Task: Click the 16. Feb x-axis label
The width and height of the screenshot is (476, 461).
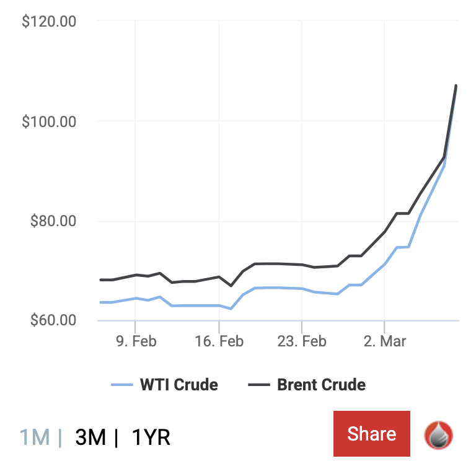Action: point(219,341)
